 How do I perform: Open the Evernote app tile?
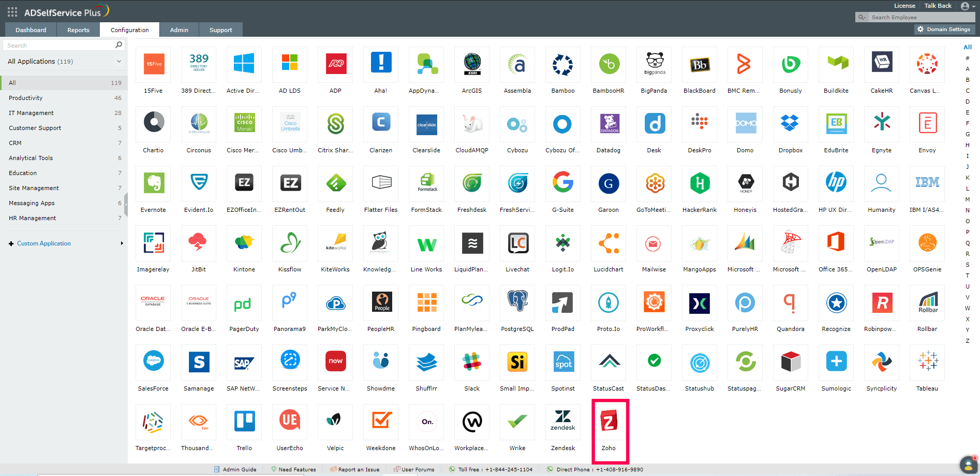coord(153,183)
